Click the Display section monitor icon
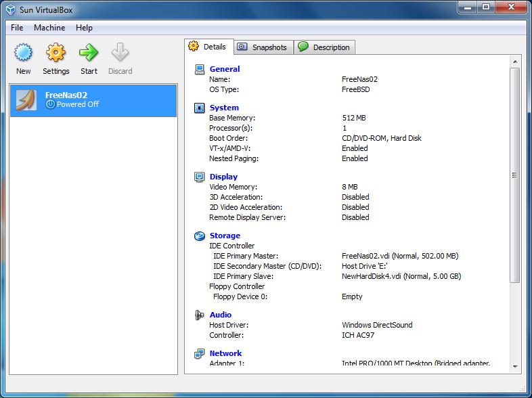 [199, 177]
